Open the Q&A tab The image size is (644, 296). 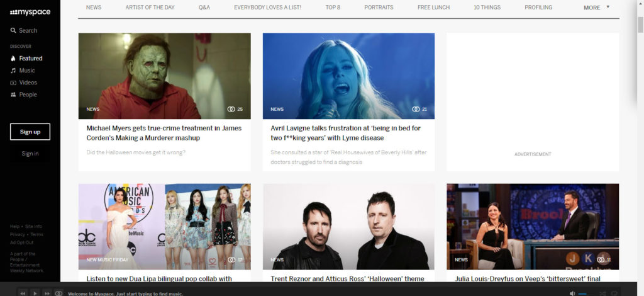tap(204, 8)
